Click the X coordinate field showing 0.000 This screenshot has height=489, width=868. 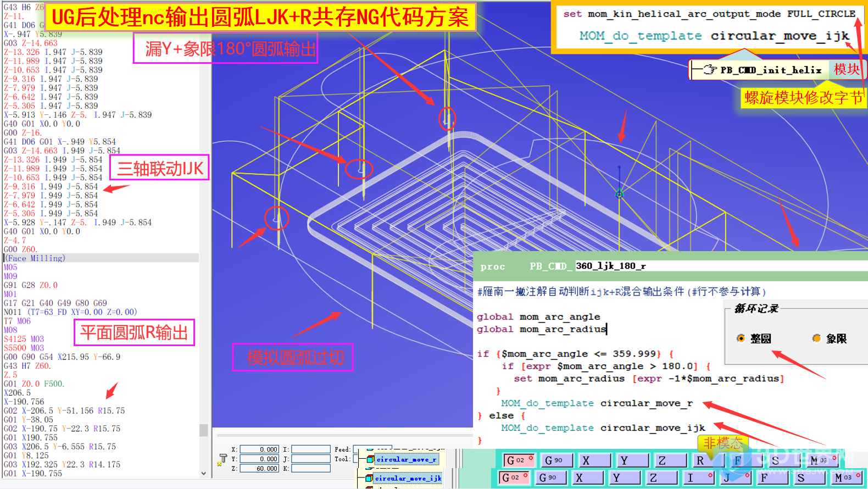(x=259, y=449)
